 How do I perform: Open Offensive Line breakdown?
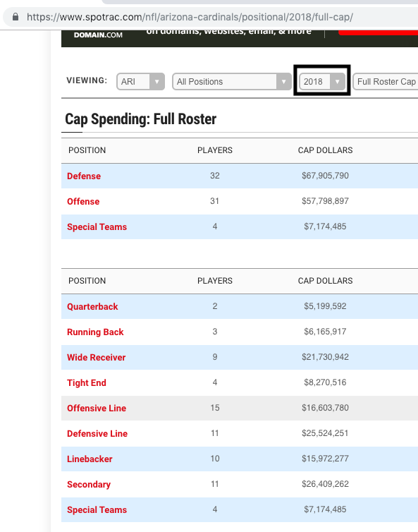[x=97, y=408]
